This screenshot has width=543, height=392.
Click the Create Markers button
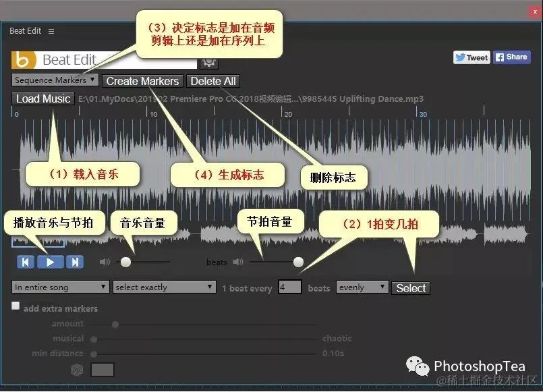(142, 81)
